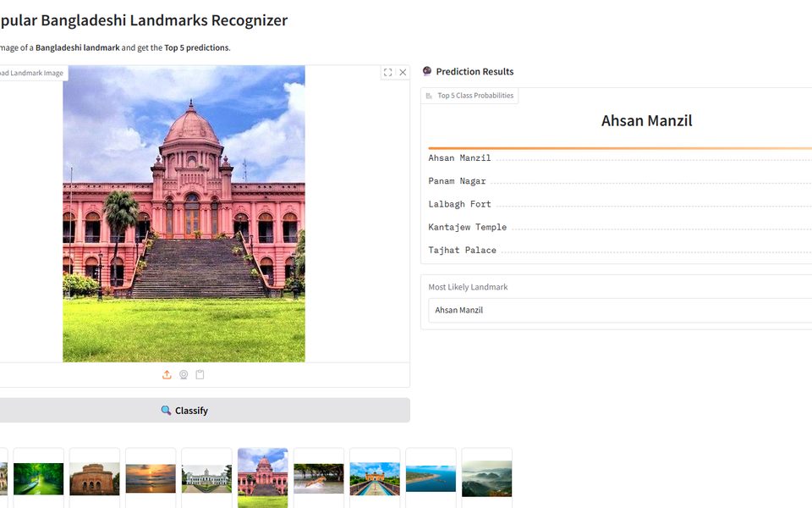This screenshot has width=812, height=508.
Task: Click the paste from clipboard icon
Action: pos(200,375)
